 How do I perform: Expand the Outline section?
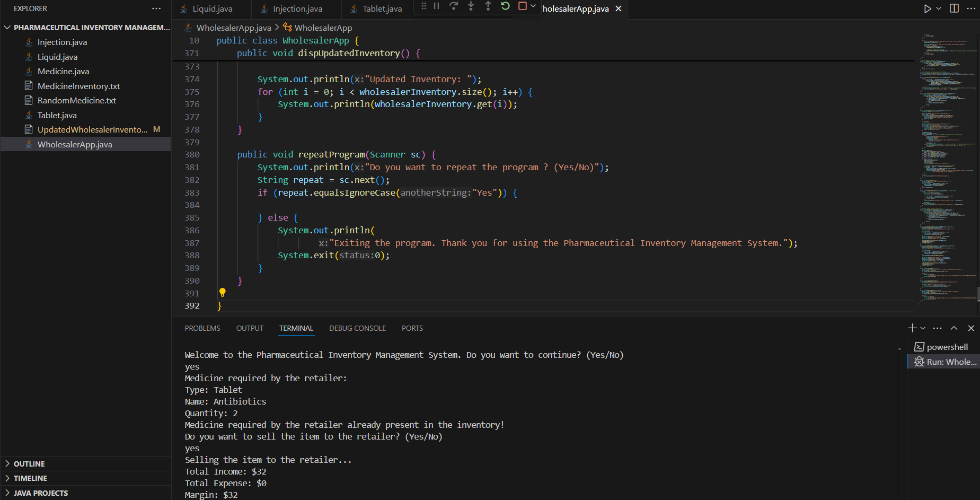point(86,463)
